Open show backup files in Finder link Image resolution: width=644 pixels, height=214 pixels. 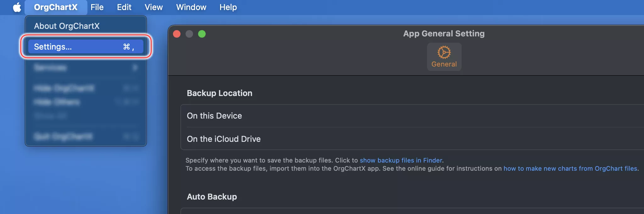point(401,160)
